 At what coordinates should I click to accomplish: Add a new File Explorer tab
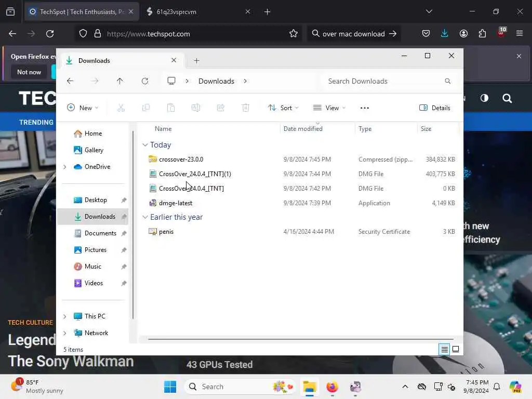pos(196,61)
